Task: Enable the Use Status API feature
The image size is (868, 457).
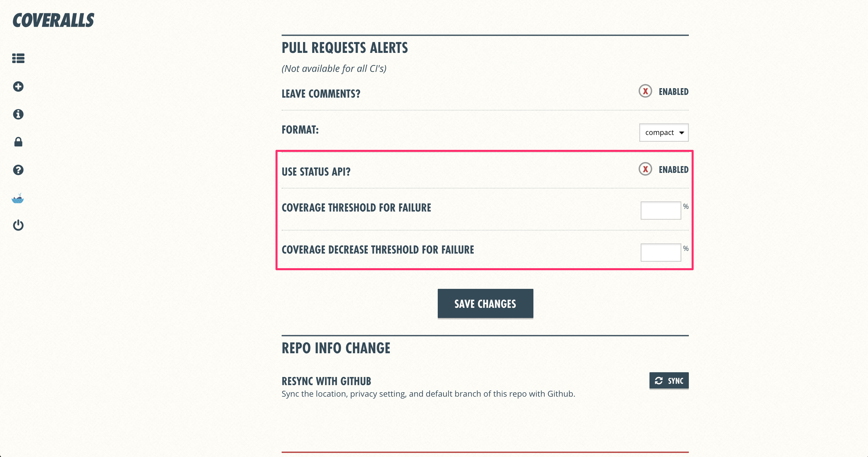Action: click(x=645, y=169)
